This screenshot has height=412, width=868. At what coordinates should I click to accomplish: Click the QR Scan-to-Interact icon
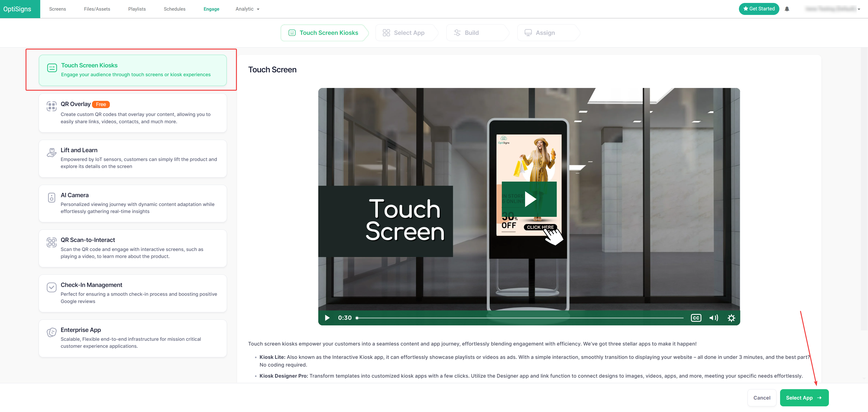pos(52,242)
